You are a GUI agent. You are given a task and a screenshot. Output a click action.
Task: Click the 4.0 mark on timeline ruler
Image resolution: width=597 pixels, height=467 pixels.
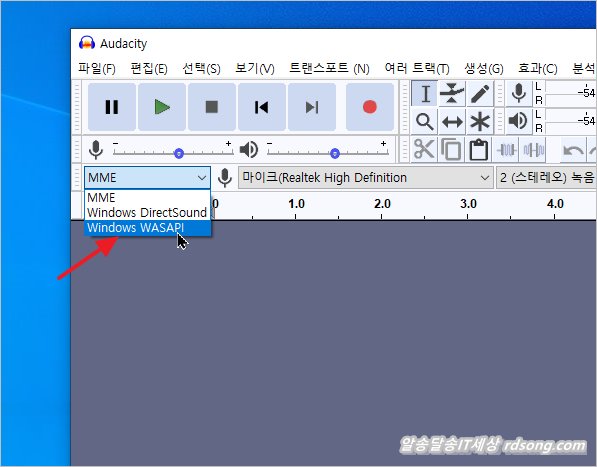(x=555, y=204)
